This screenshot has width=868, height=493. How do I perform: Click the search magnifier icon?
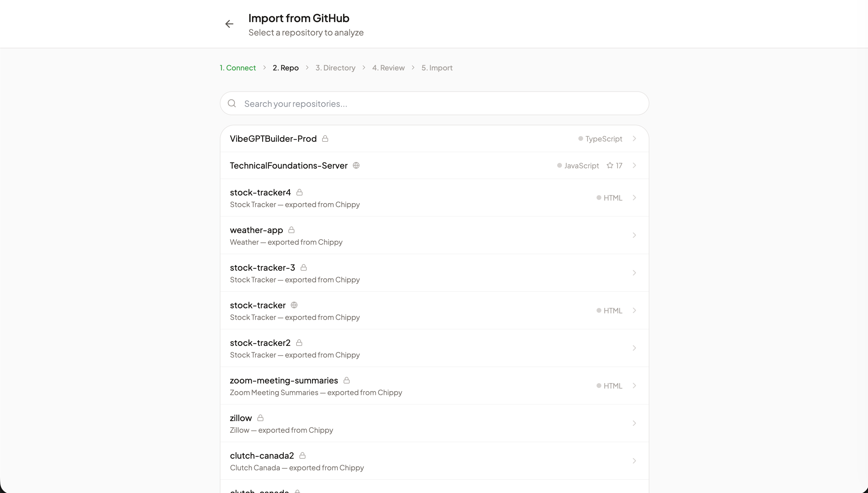(232, 103)
